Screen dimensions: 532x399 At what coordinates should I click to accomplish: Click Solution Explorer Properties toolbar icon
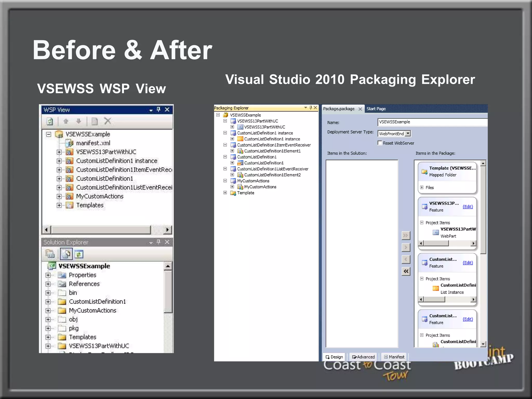(50, 254)
